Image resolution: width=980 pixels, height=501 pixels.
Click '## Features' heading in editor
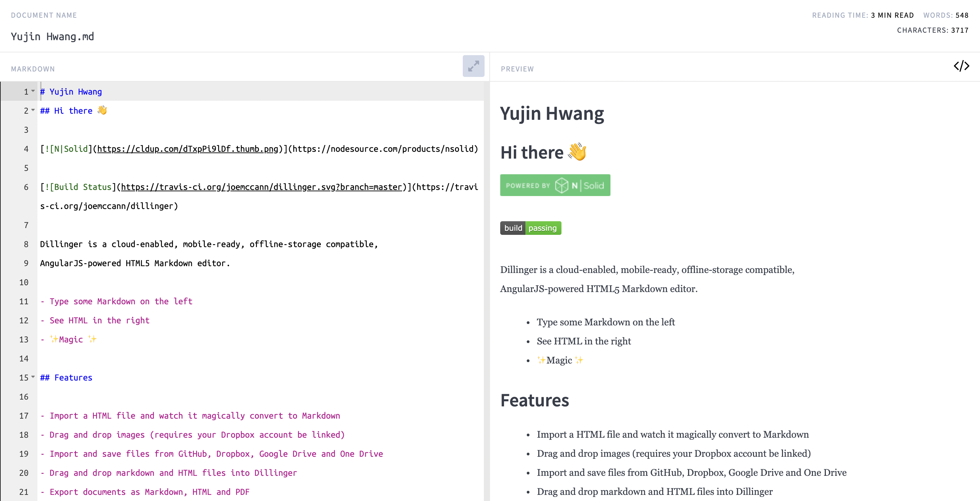coord(66,377)
